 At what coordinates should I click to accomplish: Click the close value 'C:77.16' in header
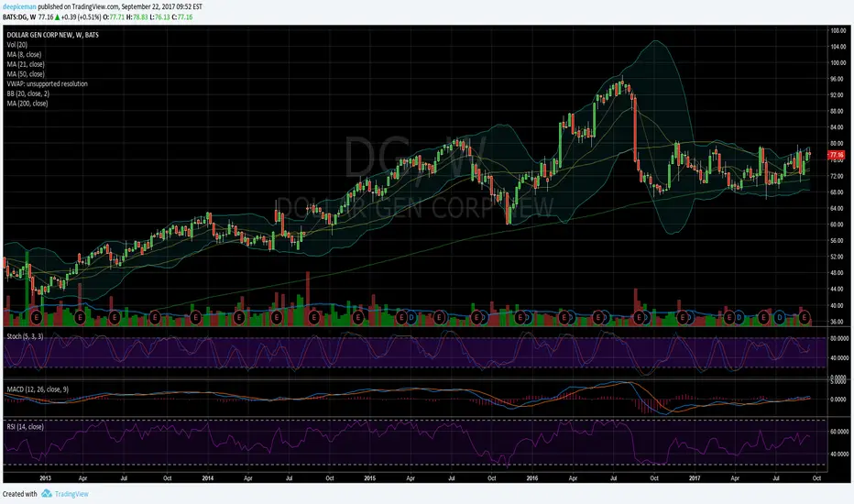click(182, 17)
